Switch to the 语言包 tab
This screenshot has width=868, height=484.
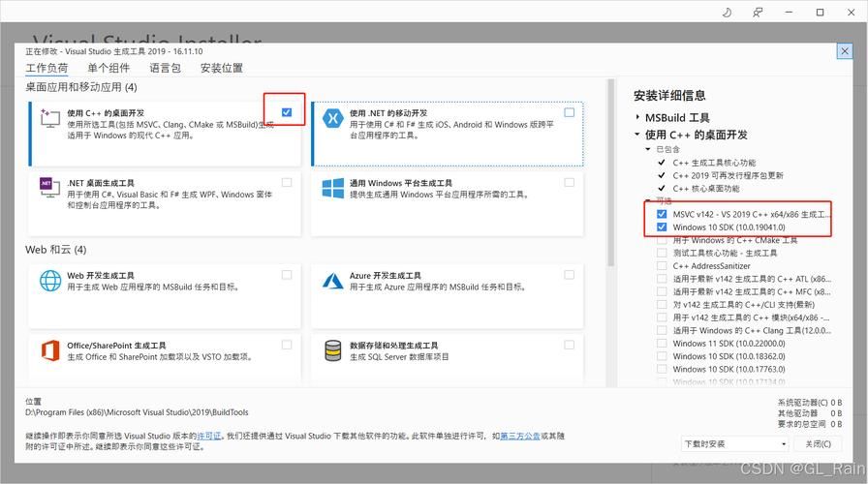point(165,68)
